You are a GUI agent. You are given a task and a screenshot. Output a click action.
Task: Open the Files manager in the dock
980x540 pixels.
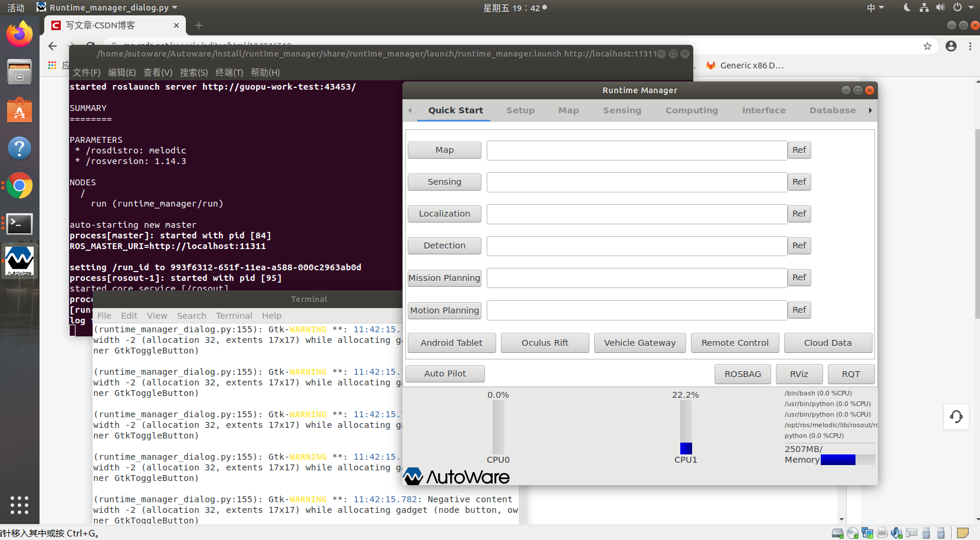coord(19,72)
